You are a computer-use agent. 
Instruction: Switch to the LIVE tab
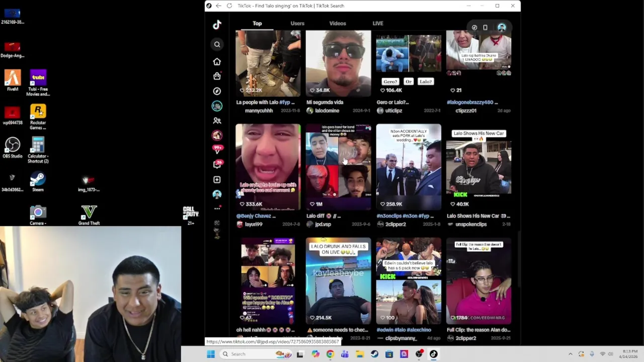pos(378,23)
